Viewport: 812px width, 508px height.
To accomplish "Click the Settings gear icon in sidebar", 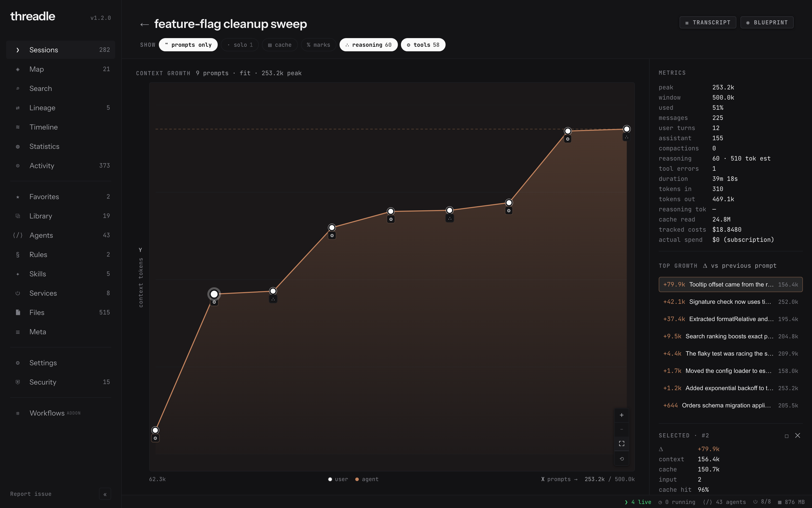I will click(x=18, y=363).
